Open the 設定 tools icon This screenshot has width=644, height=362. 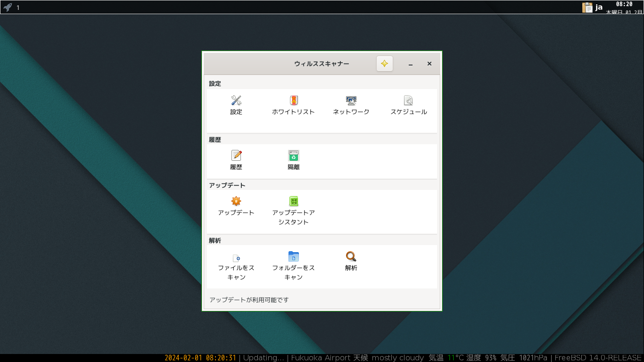[x=236, y=100]
